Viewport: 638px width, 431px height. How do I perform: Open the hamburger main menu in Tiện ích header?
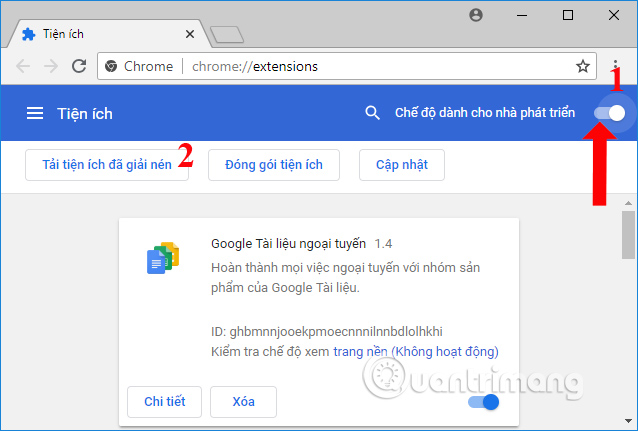[35, 113]
